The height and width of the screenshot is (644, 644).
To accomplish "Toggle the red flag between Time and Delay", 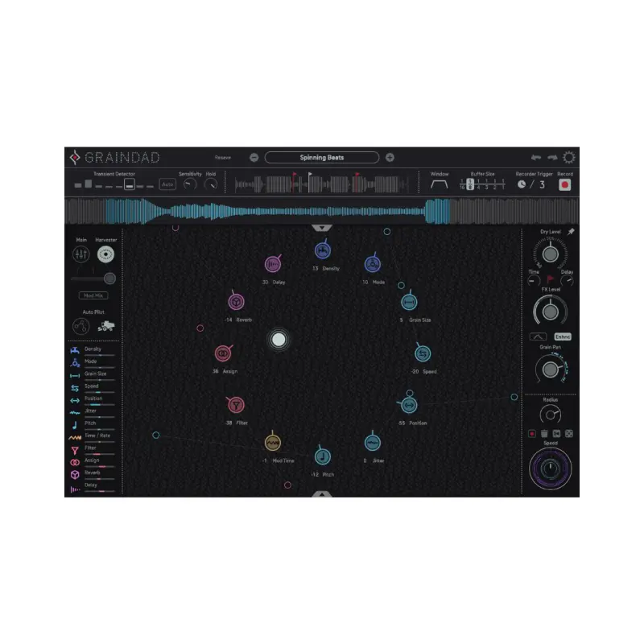I will click(551, 279).
